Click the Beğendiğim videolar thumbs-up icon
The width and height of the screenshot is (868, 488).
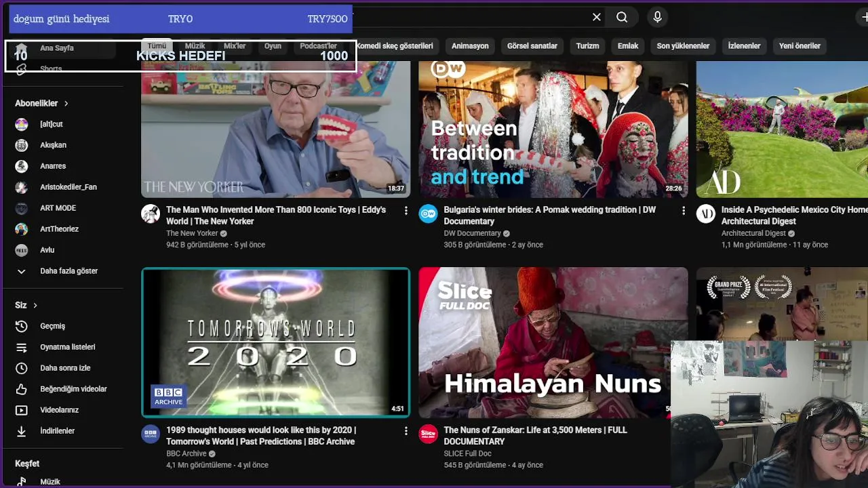point(22,389)
